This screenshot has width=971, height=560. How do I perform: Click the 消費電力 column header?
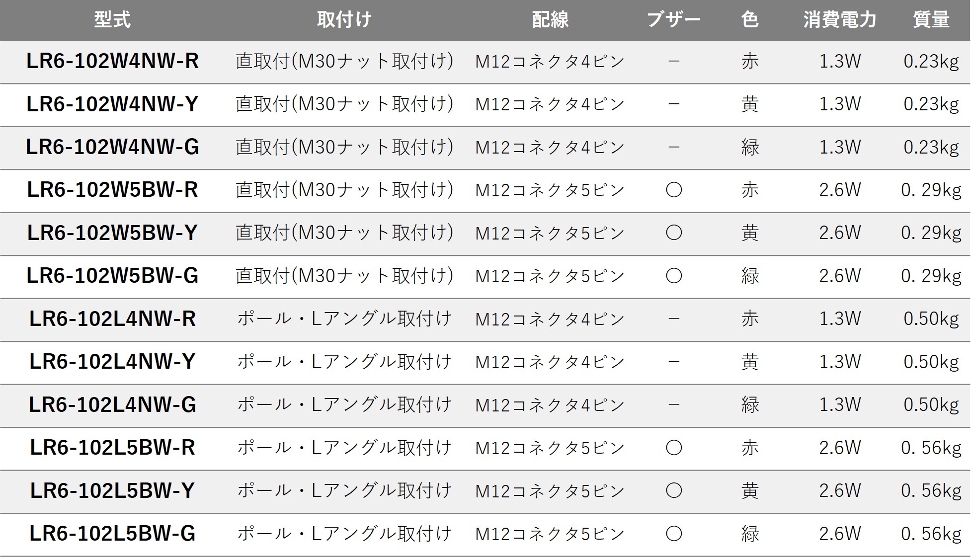[840, 20]
